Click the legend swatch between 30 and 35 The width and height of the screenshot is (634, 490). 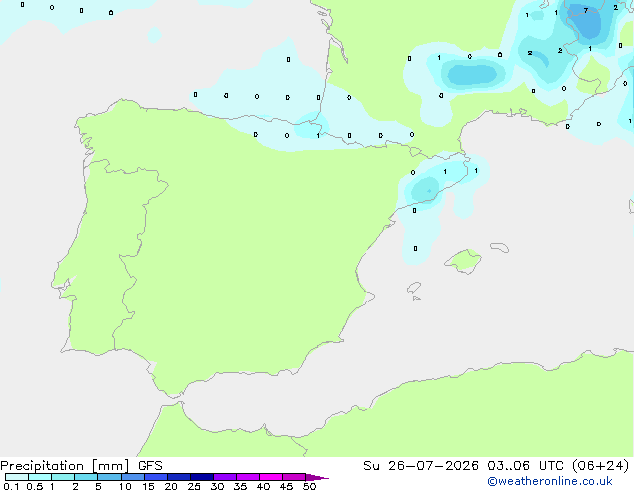tap(225, 477)
